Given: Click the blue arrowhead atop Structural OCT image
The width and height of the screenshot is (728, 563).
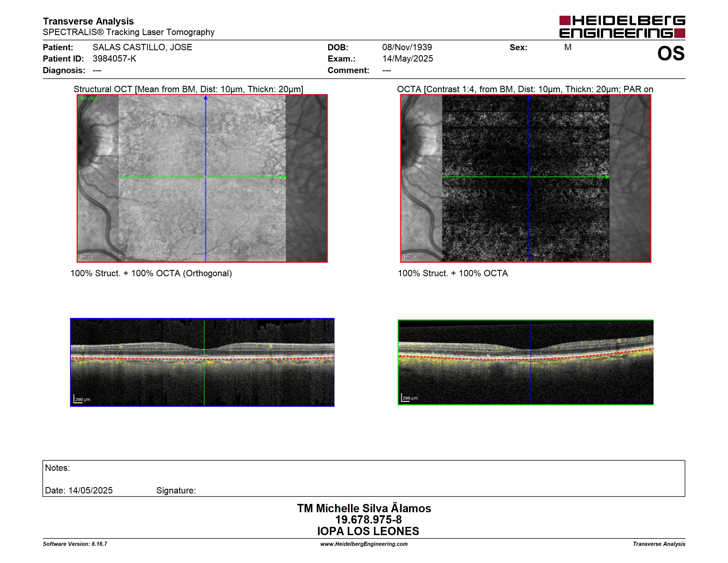Looking at the screenshot, I should (x=206, y=97).
